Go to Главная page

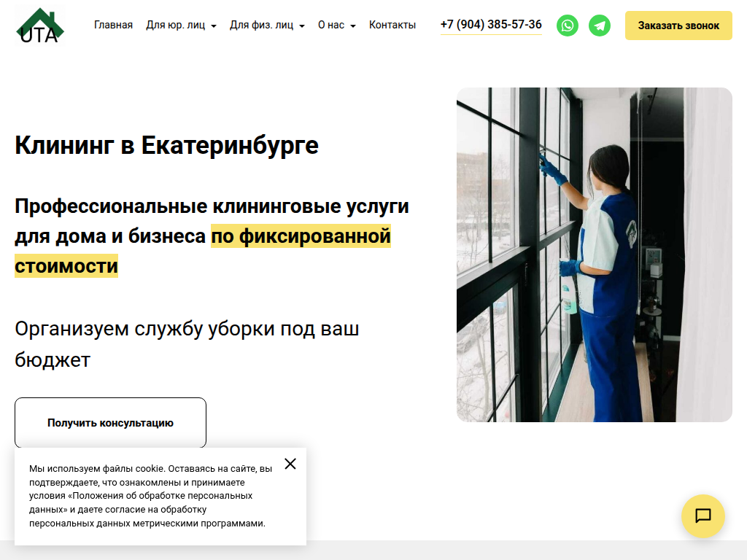(x=113, y=25)
